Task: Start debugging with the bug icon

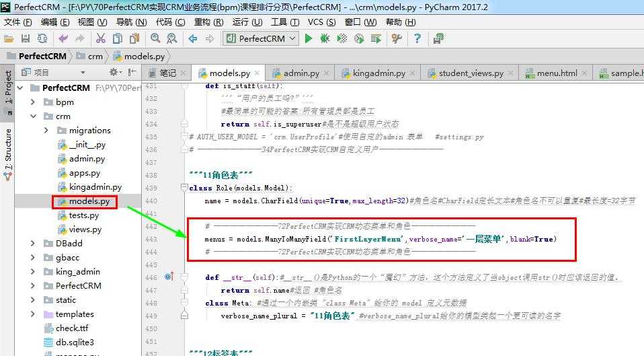Action: coord(325,38)
